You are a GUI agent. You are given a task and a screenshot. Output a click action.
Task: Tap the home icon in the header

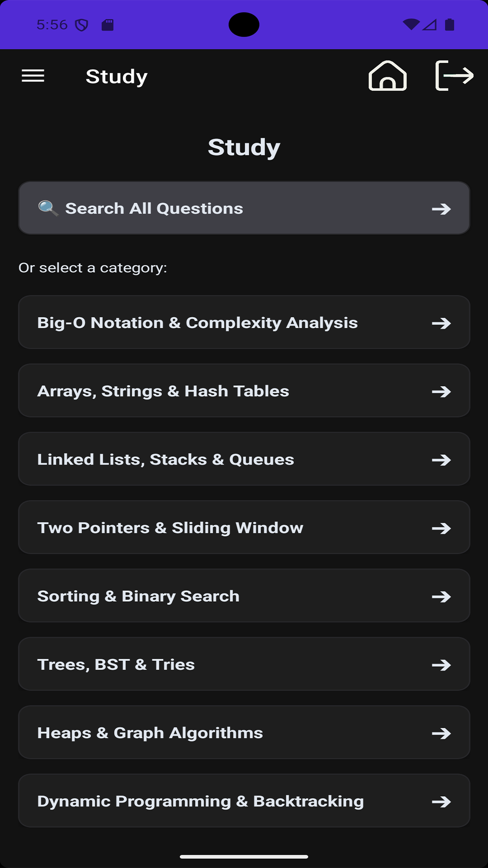click(388, 75)
